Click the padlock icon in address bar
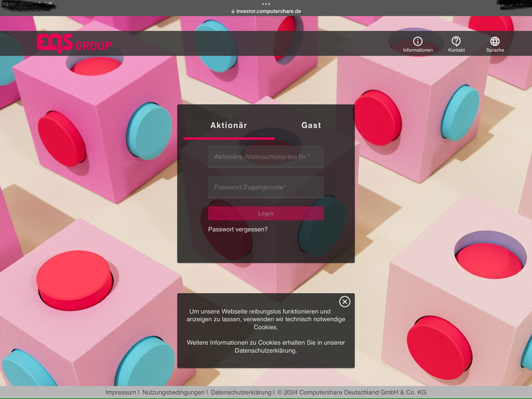The image size is (532, 399). tap(233, 11)
